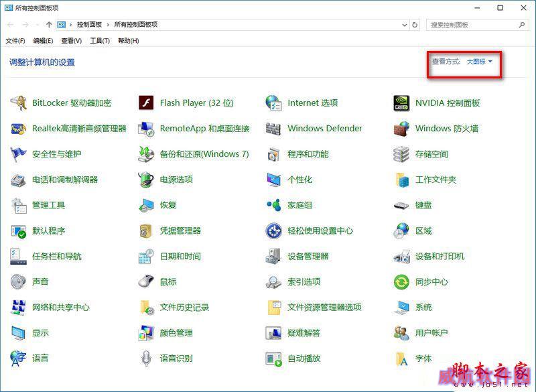Open the 程序和功能 icon

pos(274,154)
